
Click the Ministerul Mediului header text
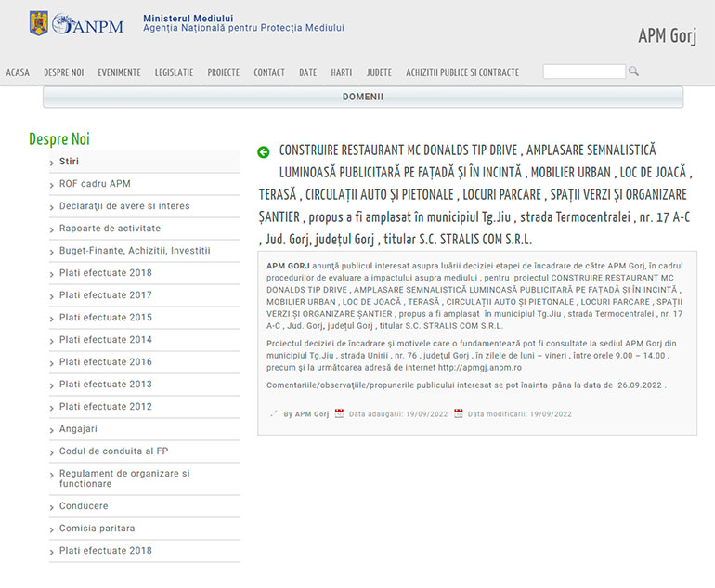pyautogui.click(x=188, y=19)
